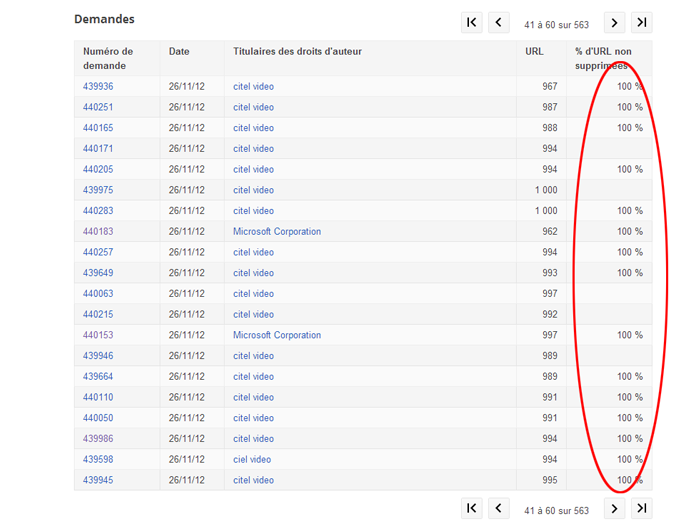Jump to last page using bottom pagination
This screenshot has width=675, height=528.
point(642,509)
